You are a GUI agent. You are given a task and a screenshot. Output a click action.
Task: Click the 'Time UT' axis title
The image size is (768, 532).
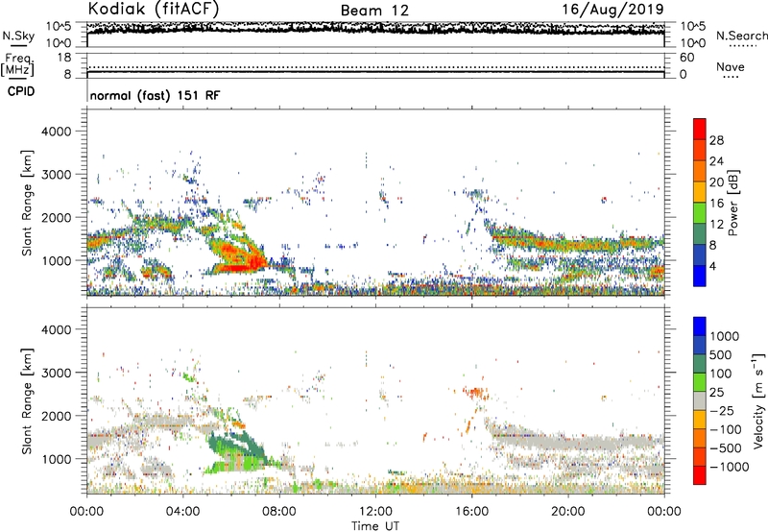coord(375,526)
